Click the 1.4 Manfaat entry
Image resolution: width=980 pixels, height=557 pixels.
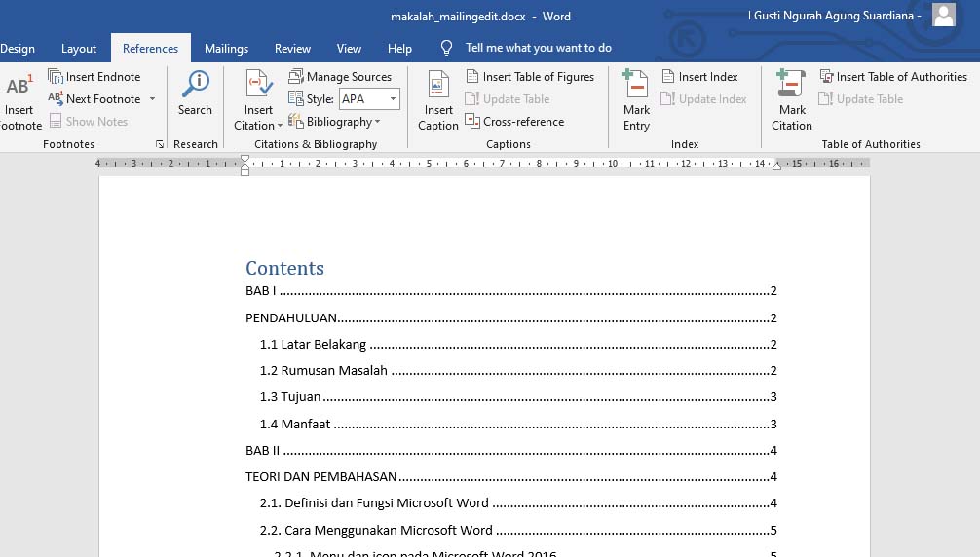518,425
